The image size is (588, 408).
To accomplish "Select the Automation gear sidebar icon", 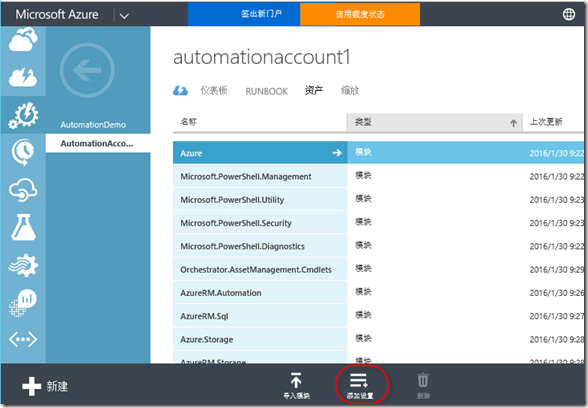I will [23, 116].
